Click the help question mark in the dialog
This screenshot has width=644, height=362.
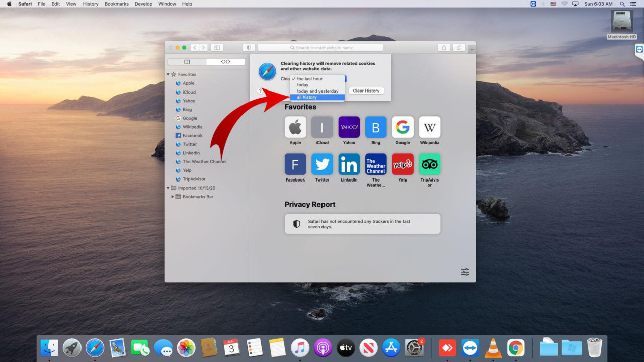coord(261,90)
